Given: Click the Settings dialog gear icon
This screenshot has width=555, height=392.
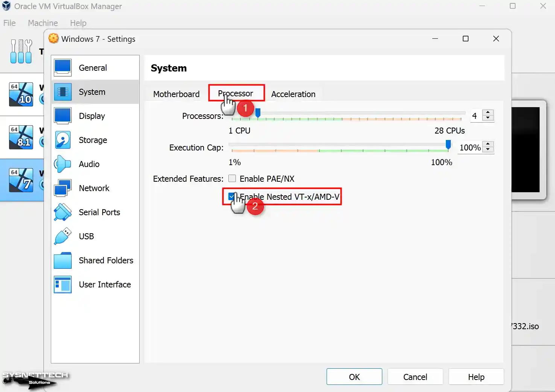Looking at the screenshot, I should tap(54, 38).
